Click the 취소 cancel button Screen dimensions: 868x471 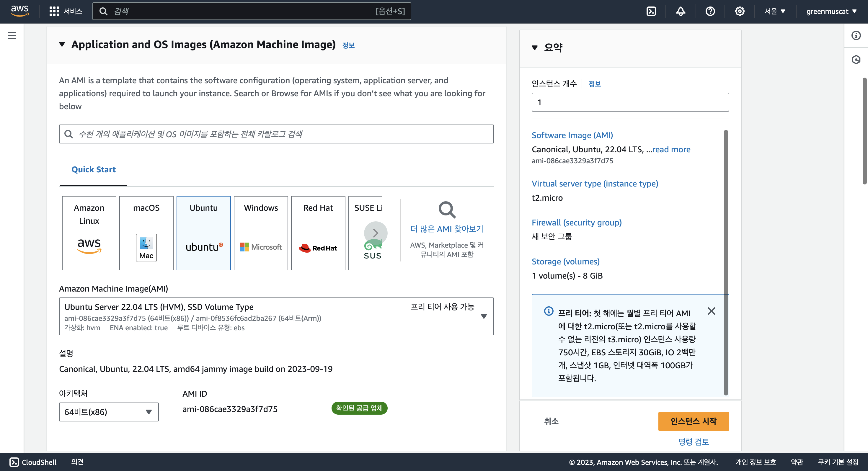click(551, 421)
